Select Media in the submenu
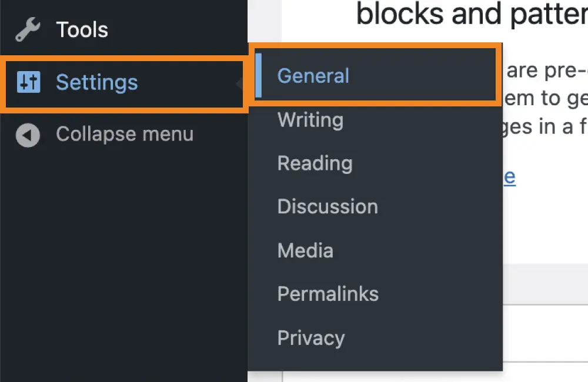 click(305, 250)
